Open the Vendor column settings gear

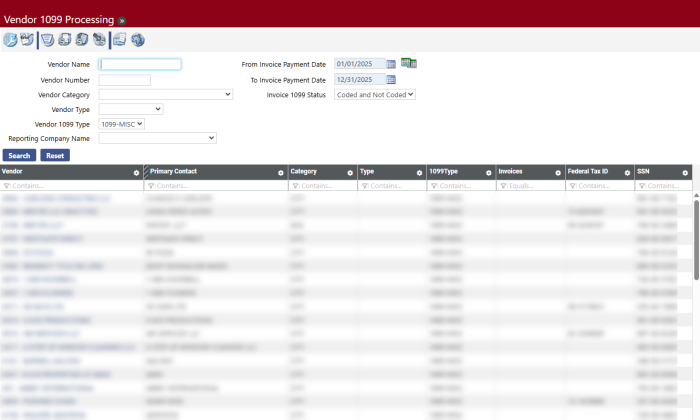coord(137,173)
